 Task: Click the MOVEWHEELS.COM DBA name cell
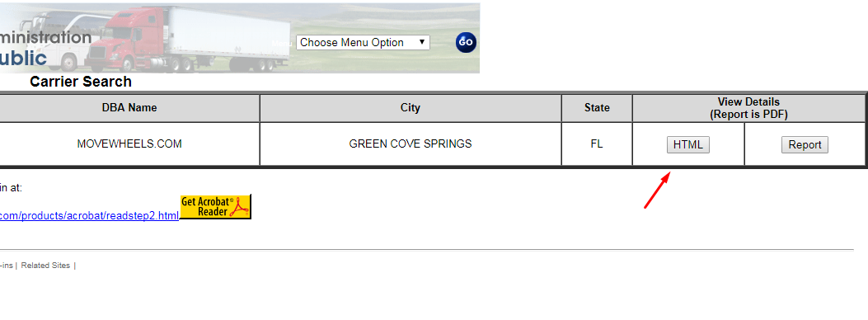(x=129, y=144)
